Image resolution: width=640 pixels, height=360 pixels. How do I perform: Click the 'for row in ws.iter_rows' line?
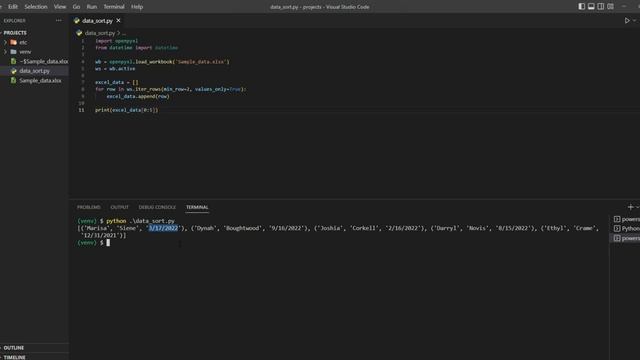[171, 89]
